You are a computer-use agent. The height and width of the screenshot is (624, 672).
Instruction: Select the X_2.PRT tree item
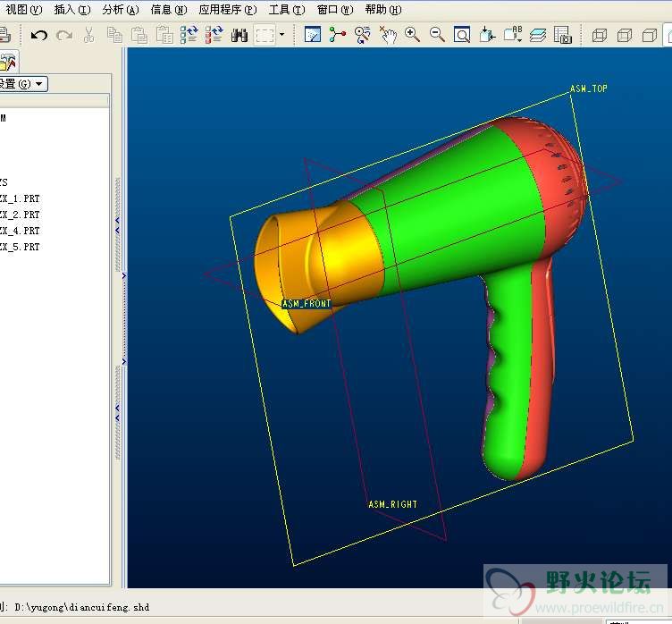[20, 215]
